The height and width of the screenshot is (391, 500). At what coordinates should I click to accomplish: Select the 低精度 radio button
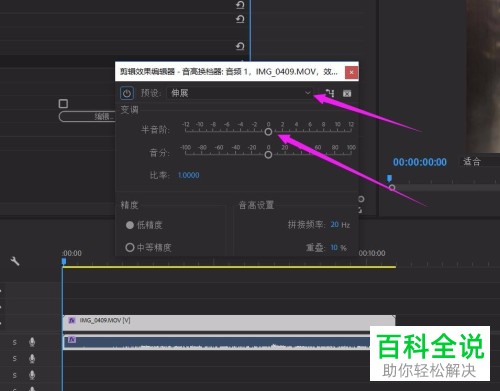point(130,225)
